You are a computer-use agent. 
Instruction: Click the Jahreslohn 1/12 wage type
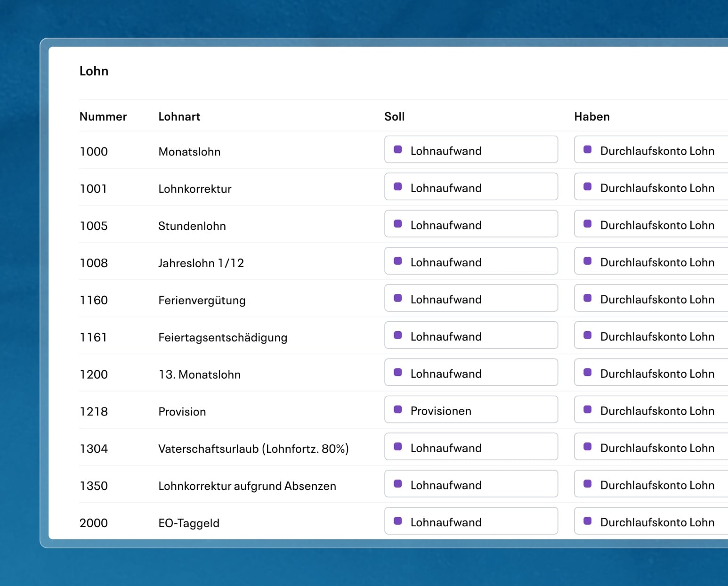pyautogui.click(x=201, y=263)
